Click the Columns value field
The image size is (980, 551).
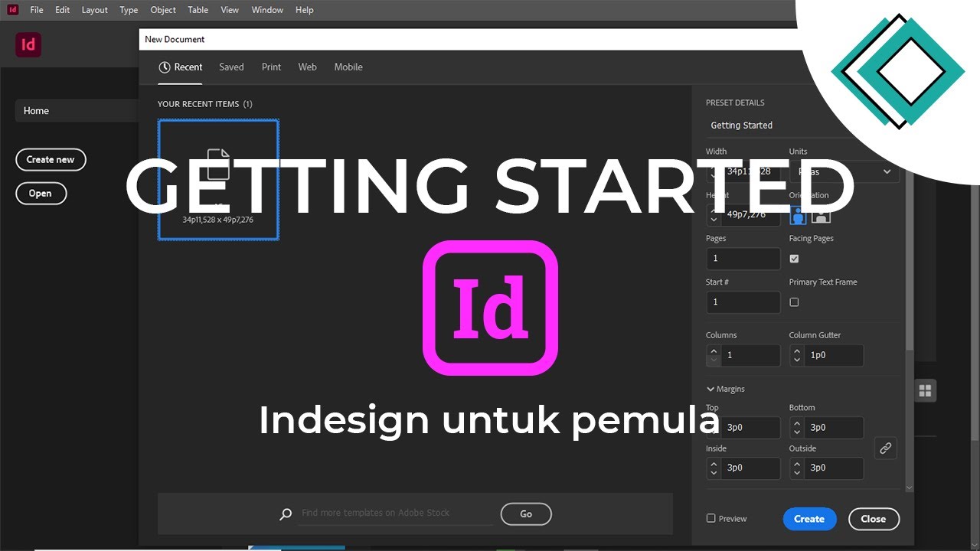[x=750, y=355]
